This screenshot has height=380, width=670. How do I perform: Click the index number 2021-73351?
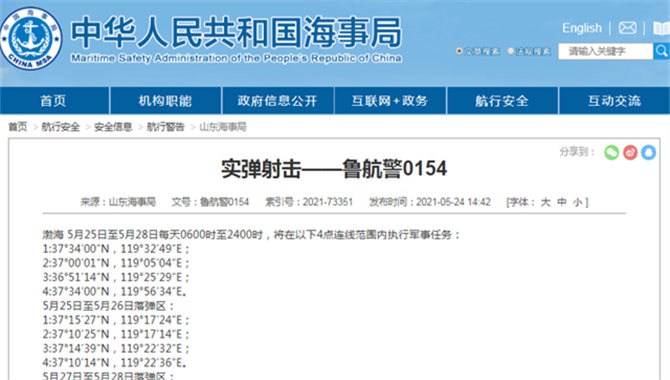pos(328,202)
